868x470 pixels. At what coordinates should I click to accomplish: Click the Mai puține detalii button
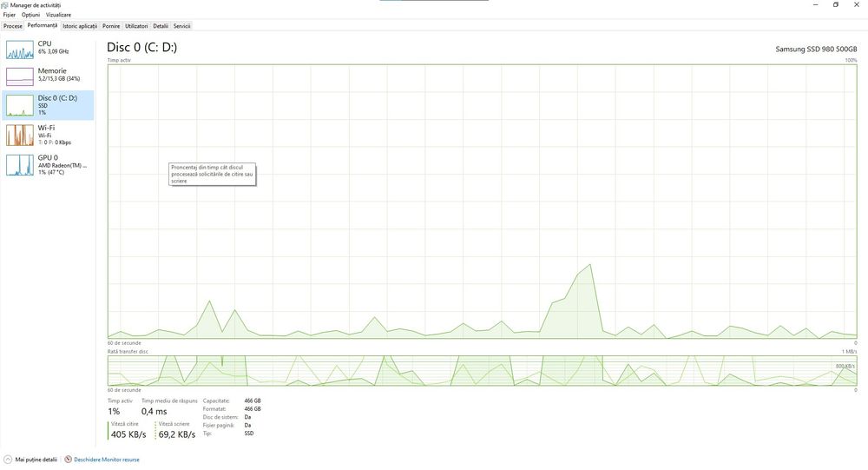36,460
